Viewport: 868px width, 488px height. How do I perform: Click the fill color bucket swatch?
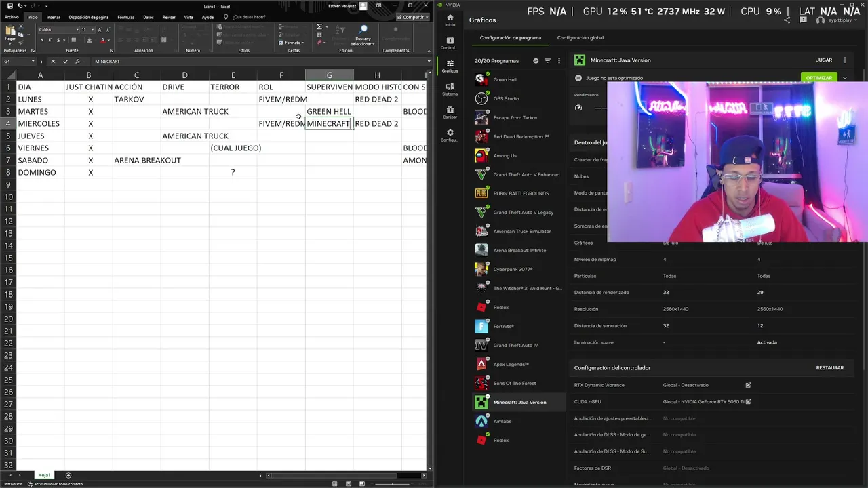pyautogui.click(x=90, y=40)
